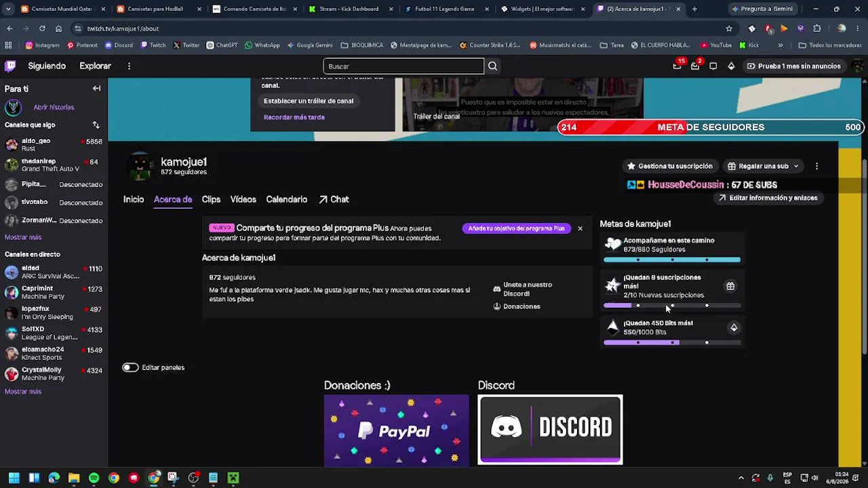Open the Chrome extensions puzzle icon

816,28
